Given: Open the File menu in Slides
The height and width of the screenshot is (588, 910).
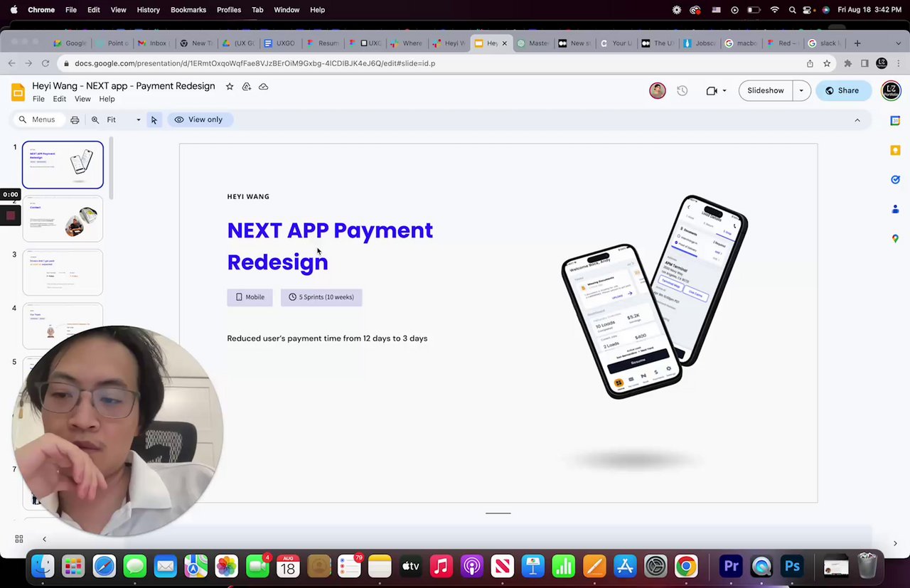Looking at the screenshot, I should click(38, 99).
